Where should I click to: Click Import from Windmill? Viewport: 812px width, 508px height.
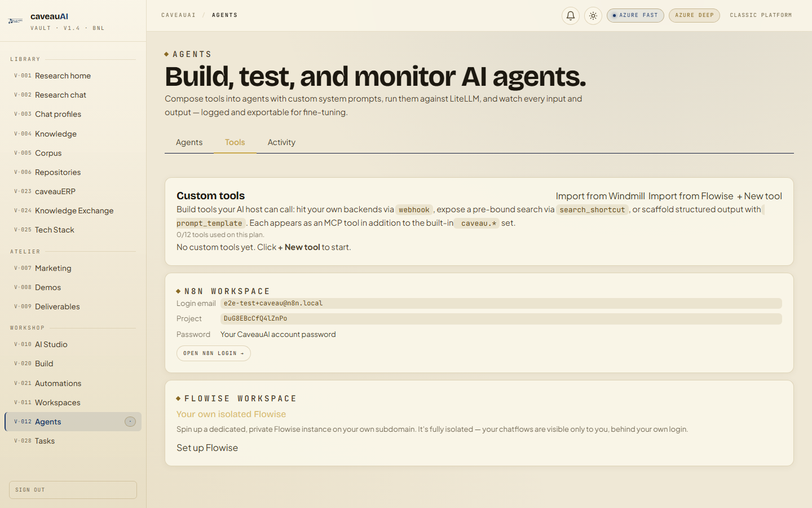point(600,196)
